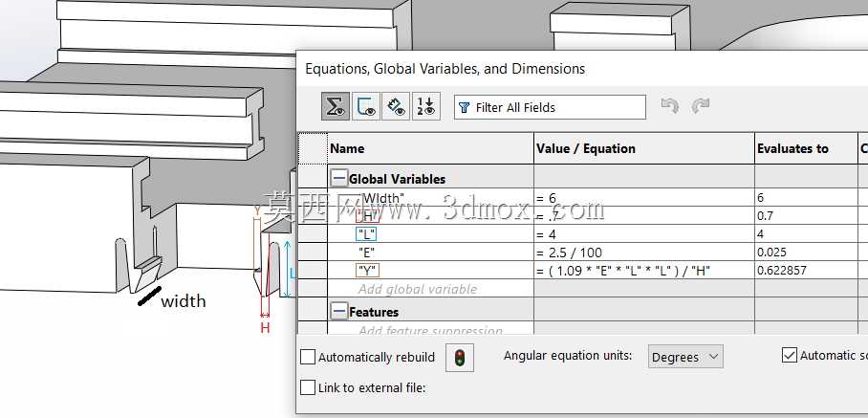The height and width of the screenshot is (418, 868).
Task: Click the "width" annotation label in the model
Action: pos(184,301)
